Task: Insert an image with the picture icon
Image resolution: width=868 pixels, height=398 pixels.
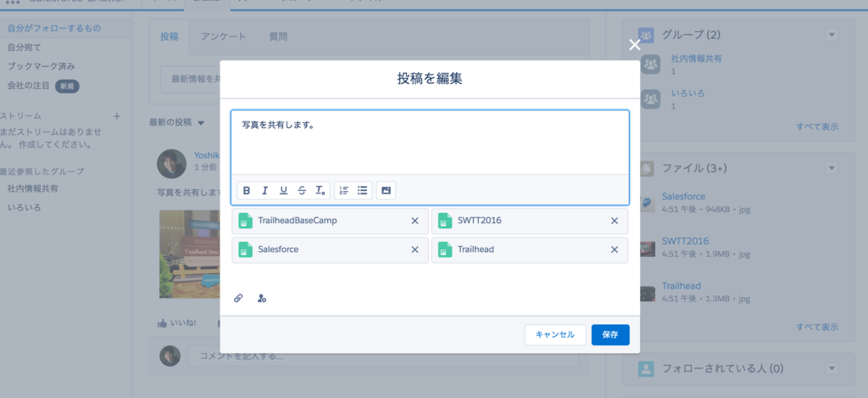Action: (387, 191)
